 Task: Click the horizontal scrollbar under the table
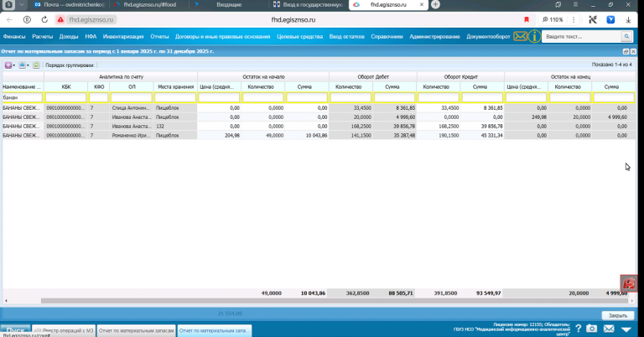point(335,301)
